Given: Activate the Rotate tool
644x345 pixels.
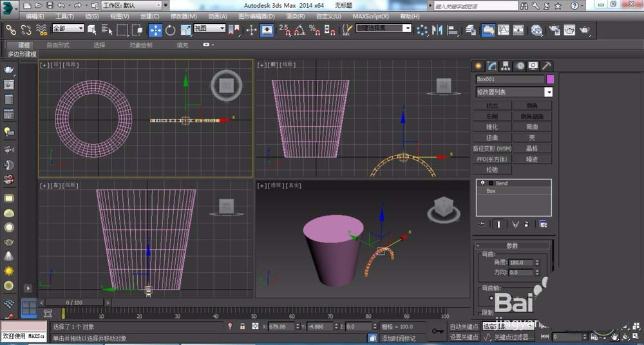Looking at the screenshot, I should tap(171, 30).
